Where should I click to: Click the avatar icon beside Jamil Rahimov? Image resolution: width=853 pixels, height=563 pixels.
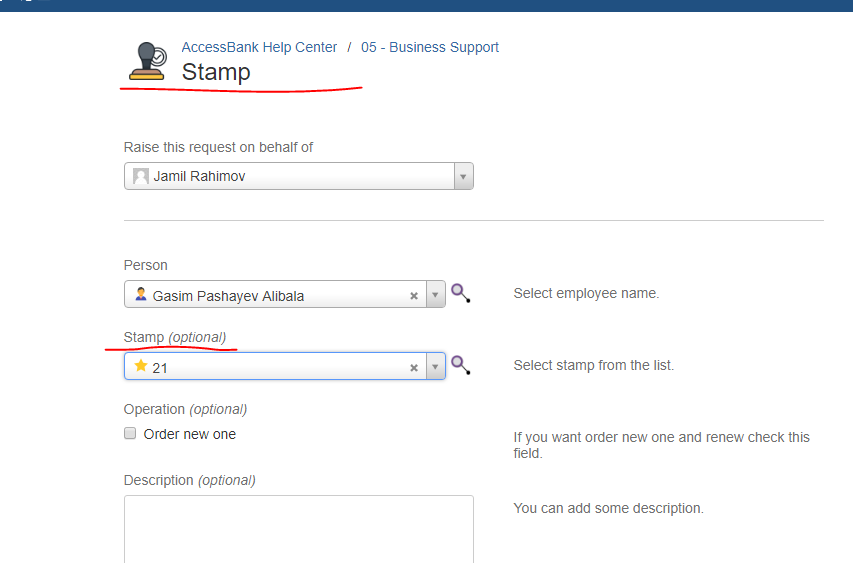pos(141,176)
